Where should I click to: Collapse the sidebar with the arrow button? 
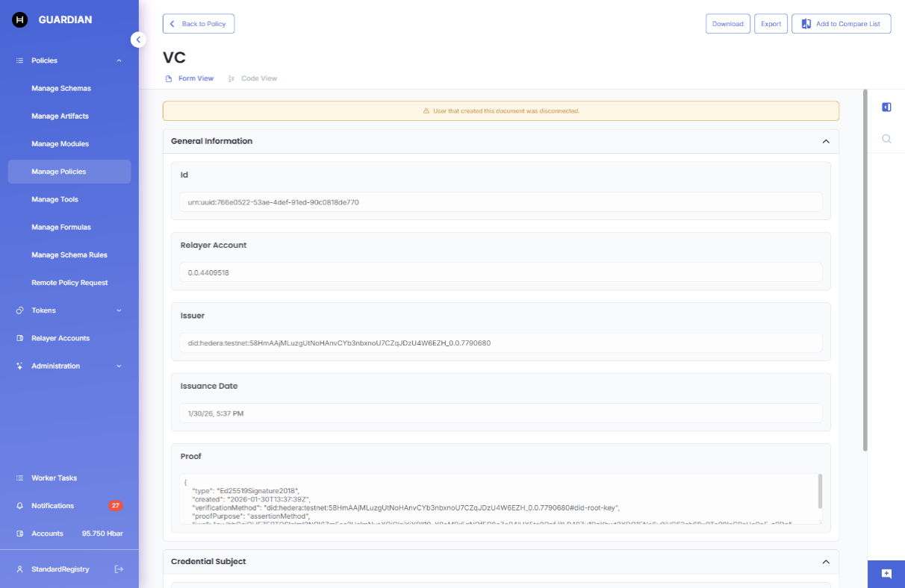tap(138, 40)
